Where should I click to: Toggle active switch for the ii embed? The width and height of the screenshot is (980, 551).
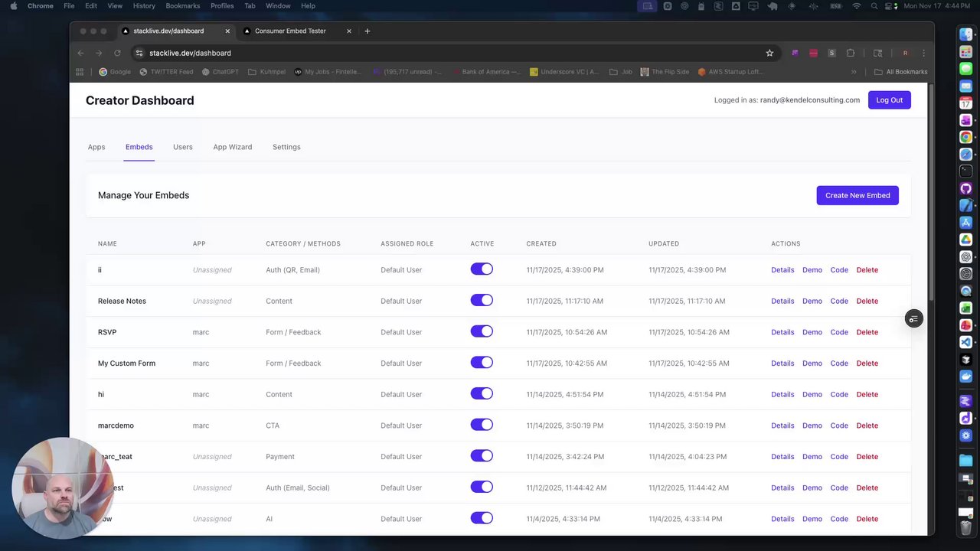pos(482,269)
